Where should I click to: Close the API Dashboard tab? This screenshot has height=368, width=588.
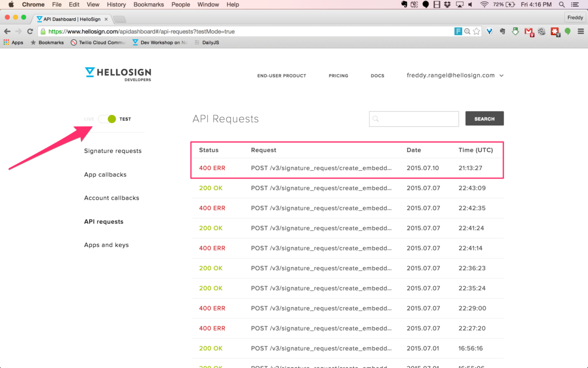point(106,19)
